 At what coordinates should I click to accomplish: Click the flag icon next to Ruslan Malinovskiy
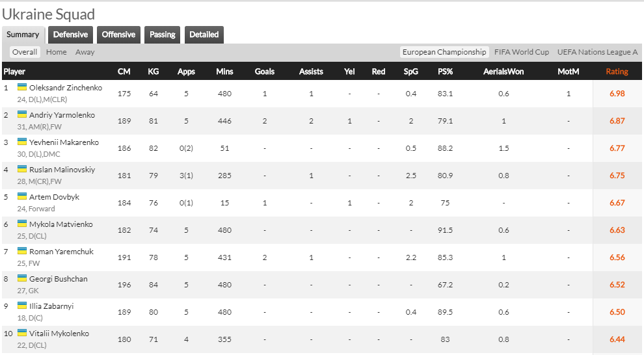22,169
